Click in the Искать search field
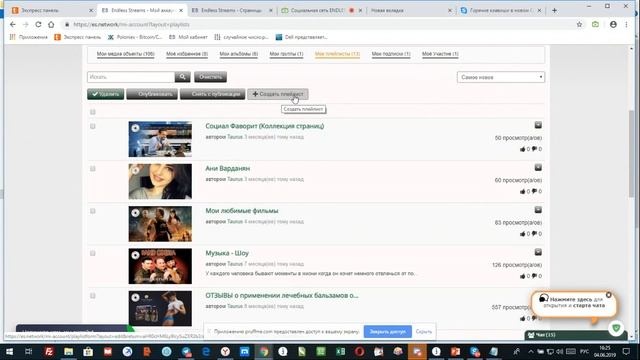Image resolution: width=640 pixels, height=360 pixels. click(x=131, y=77)
